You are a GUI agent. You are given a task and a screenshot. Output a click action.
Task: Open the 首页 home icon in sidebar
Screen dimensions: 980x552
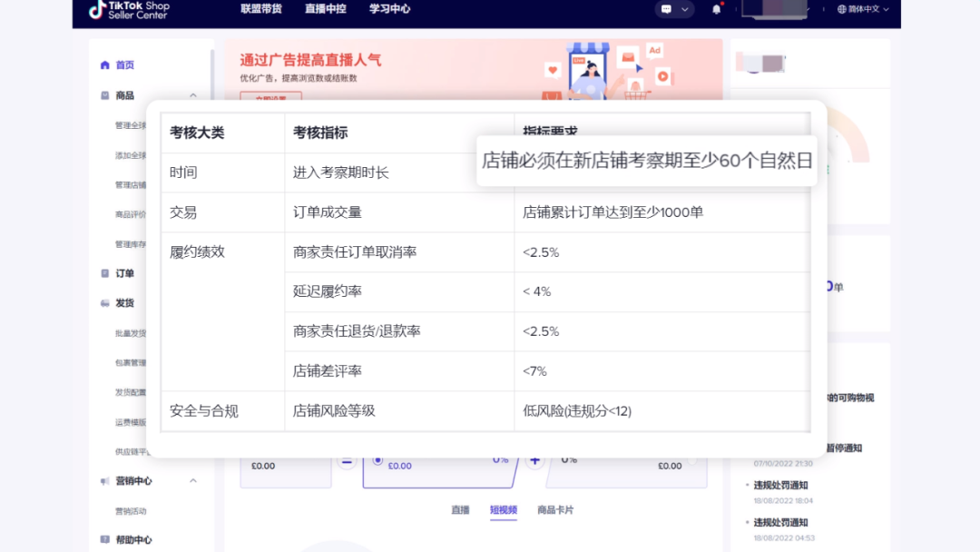(x=105, y=64)
